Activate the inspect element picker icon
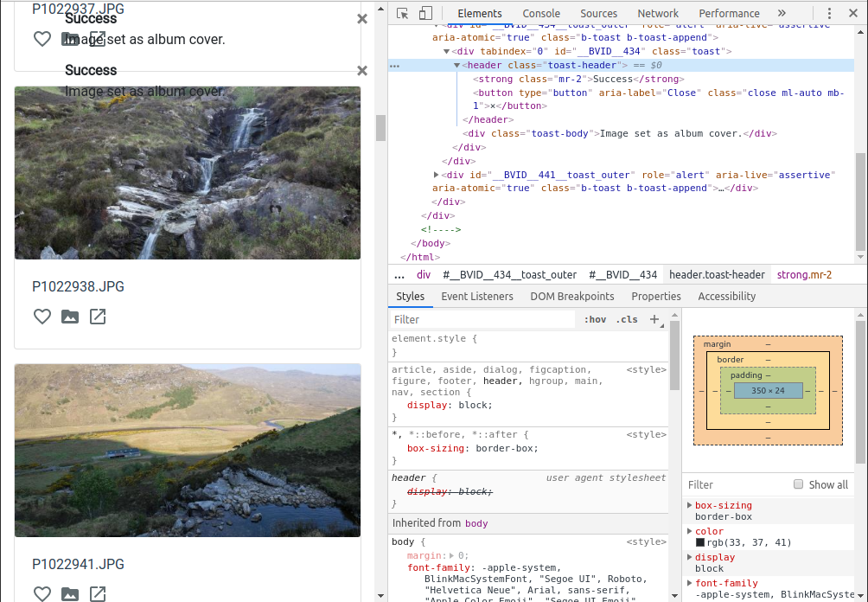This screenshot has height=602, width=868. pos(403,13)
